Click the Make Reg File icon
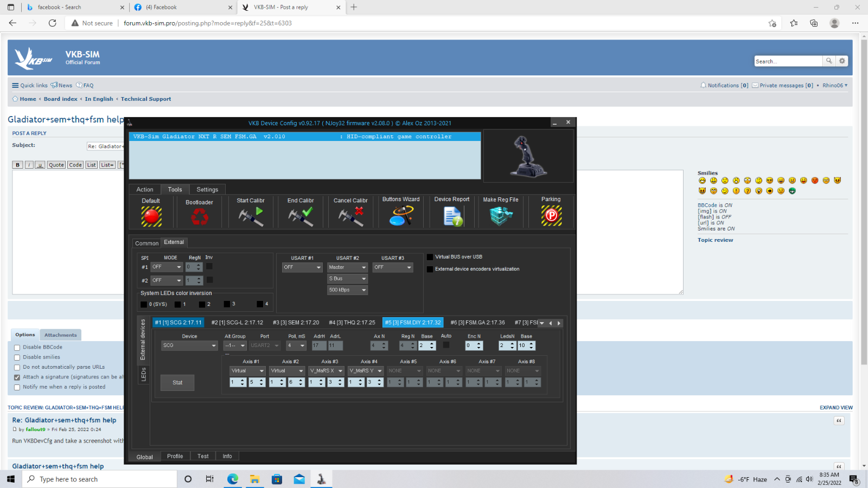This screenshot has height=488, width=868. [x=501, y=216]
